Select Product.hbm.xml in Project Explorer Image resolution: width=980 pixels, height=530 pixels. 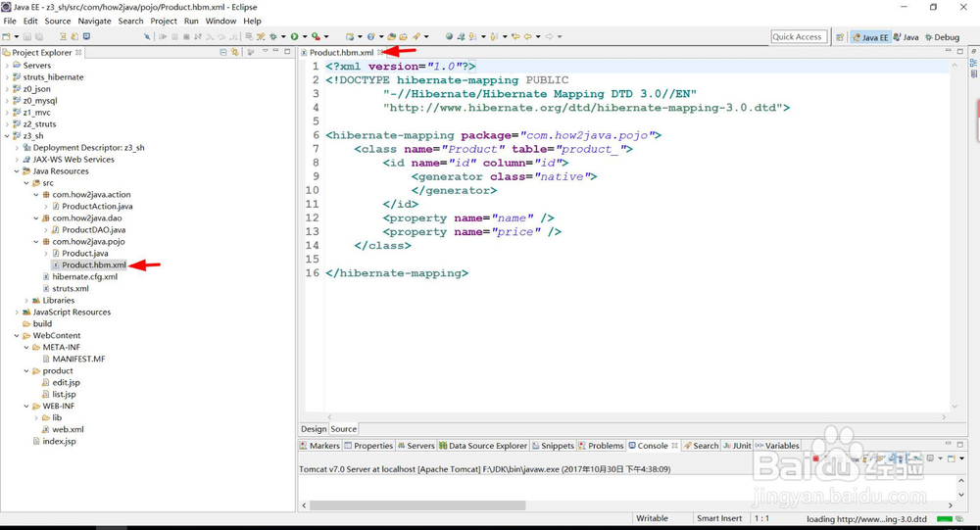click(x=94, y=265)
